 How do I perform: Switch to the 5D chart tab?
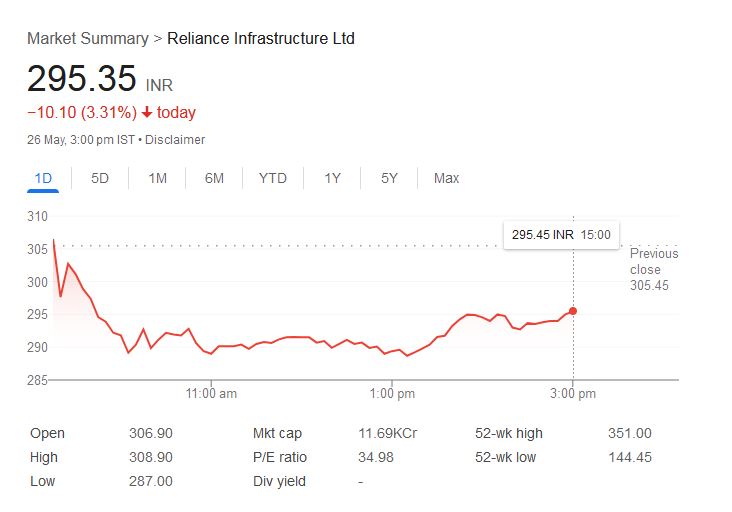pos(100,178)
